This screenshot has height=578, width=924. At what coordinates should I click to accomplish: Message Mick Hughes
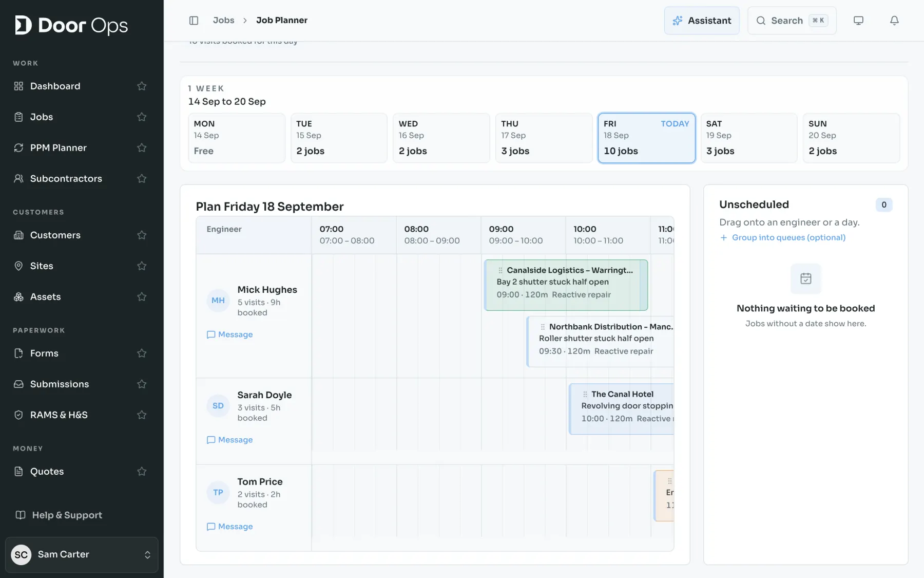click(x=229, y=334)
